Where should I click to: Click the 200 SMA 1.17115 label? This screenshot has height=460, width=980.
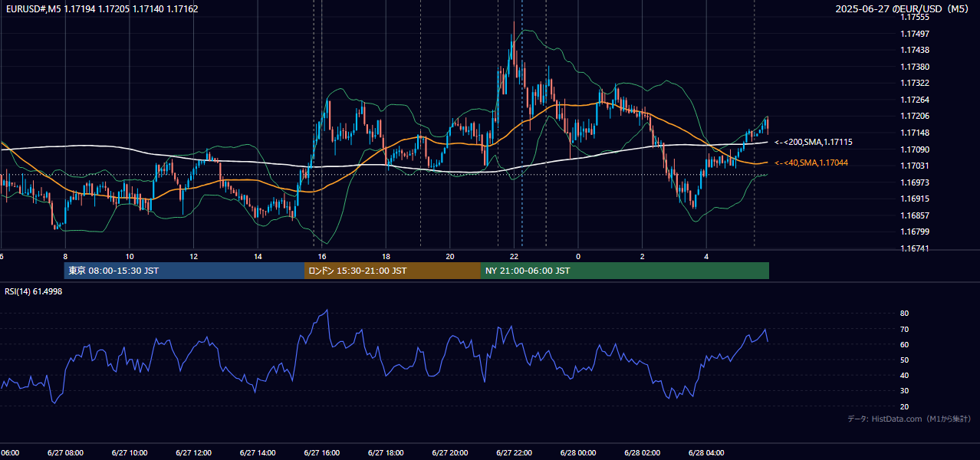(x=814, y=143)
